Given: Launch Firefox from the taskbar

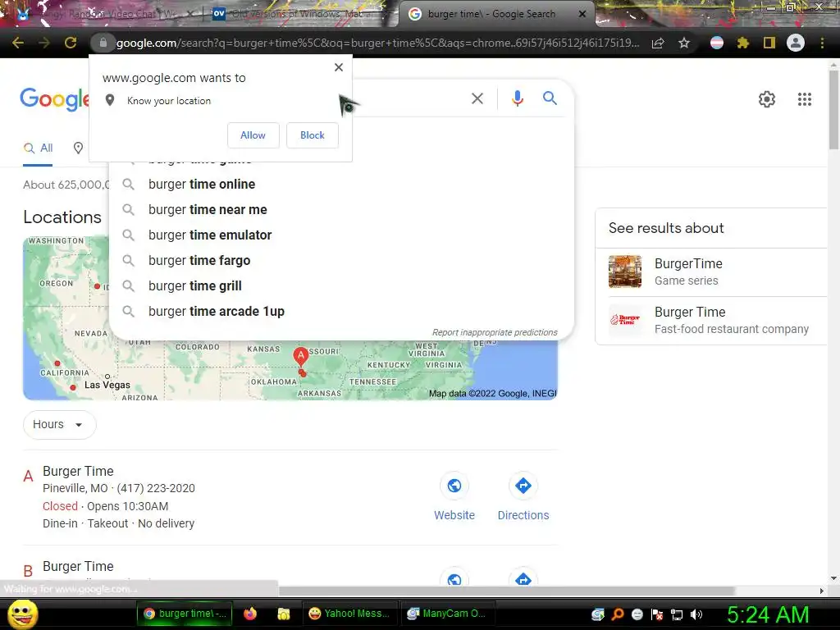Looking at the screenshot, I should pyautogui.click(x=249, y=614).
